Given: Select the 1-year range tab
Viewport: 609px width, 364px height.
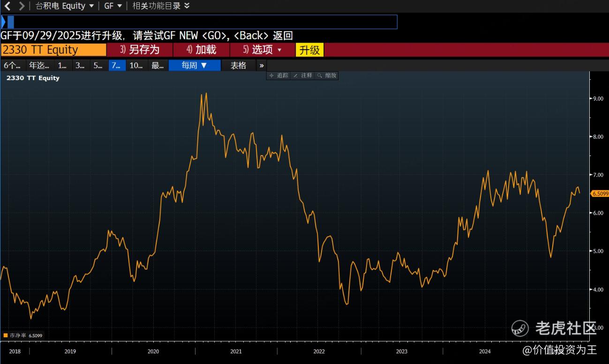Looking at the screenshot, I should coord(62,66).
